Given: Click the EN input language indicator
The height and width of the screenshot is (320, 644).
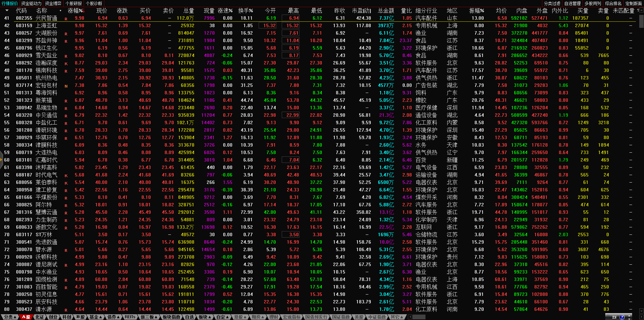Looking at the screenshot, I should (614, 317).
